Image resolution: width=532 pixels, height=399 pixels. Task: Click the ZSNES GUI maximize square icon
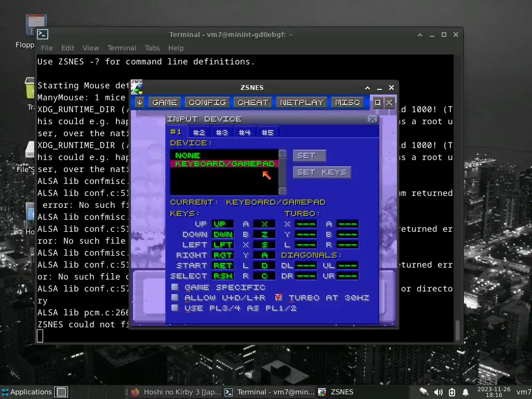click(377, 102)
